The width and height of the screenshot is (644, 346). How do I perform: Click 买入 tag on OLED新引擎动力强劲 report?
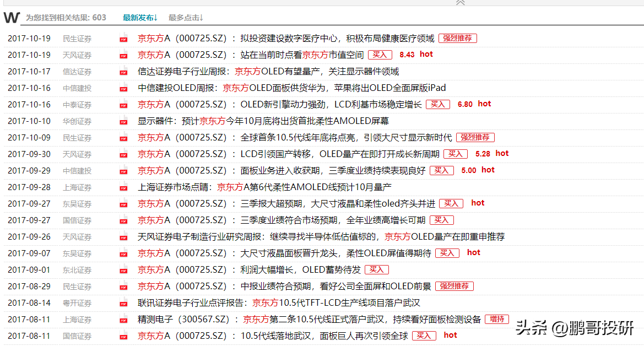(438, 104)
